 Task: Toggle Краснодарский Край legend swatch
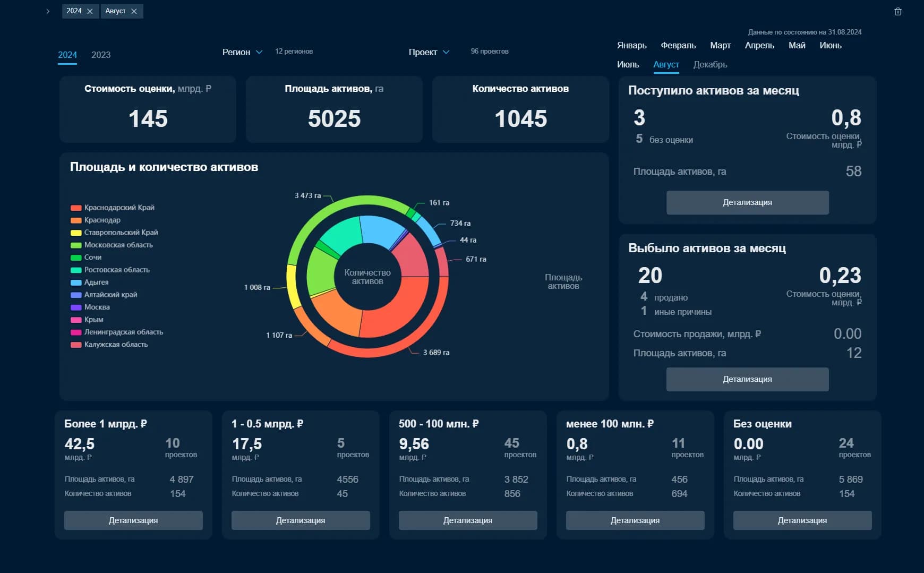point(76,208)
